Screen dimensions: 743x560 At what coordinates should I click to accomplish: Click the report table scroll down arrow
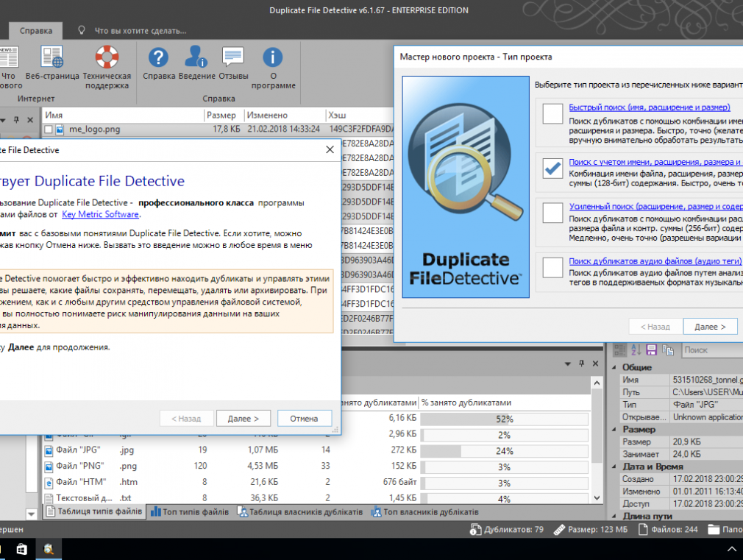point(597,498)
